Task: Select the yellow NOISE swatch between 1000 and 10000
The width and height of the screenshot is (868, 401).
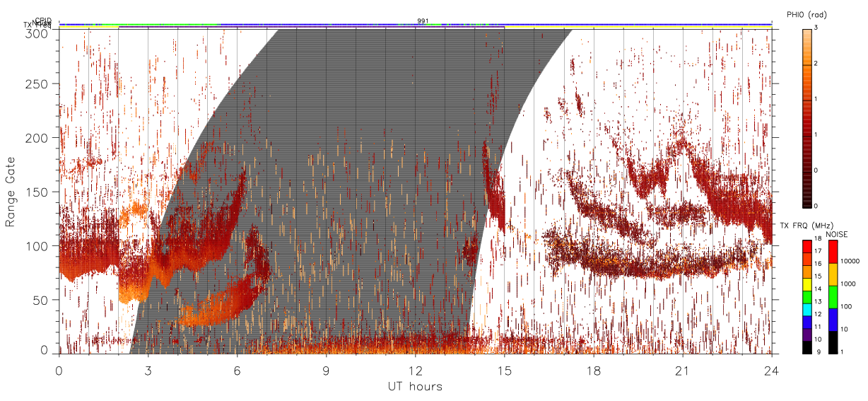Action: point(833,274)
